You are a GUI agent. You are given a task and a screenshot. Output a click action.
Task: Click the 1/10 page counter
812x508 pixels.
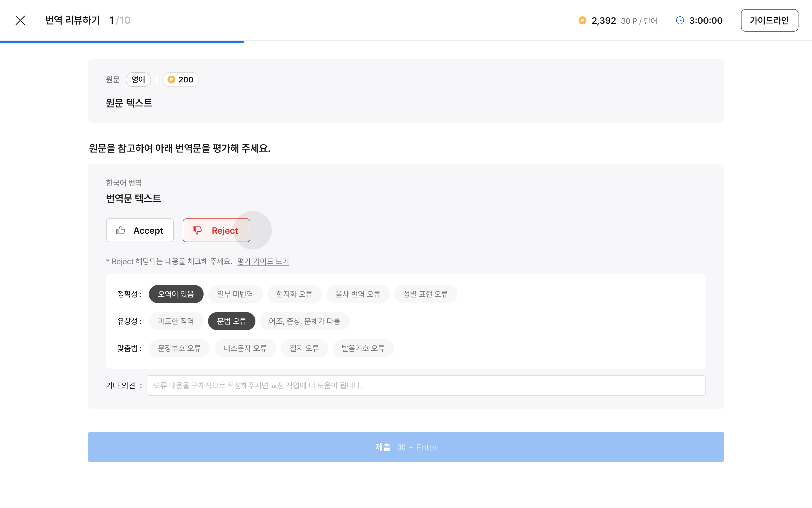coord(120,20)
